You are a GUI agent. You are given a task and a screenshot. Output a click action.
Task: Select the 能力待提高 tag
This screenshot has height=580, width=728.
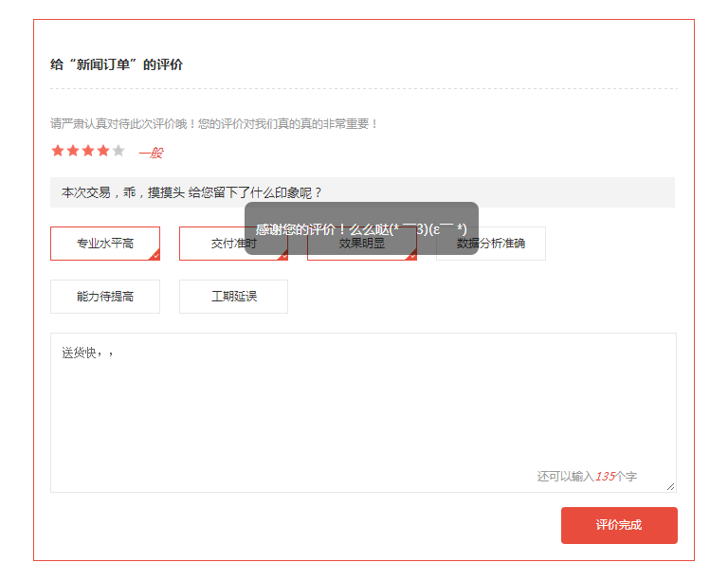pos(105,297)
